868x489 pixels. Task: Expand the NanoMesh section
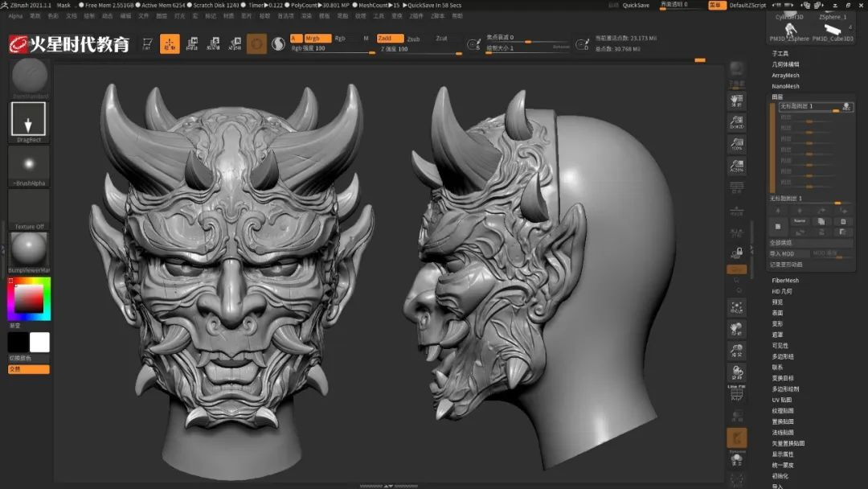[x=785, y=86]
